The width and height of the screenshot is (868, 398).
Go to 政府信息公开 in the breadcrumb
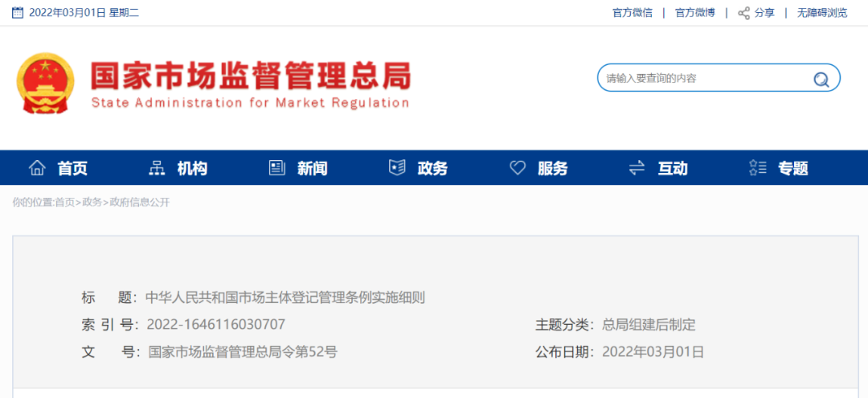coord(140,202)
